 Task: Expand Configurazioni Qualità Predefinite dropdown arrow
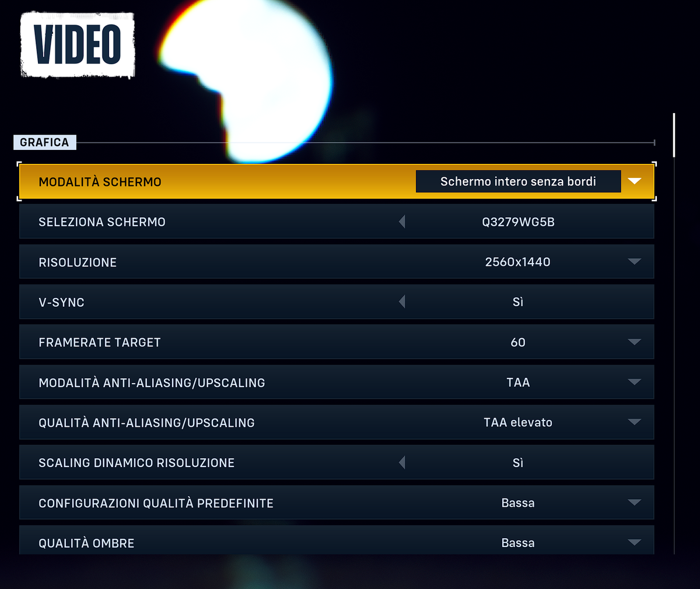pos(635,503)
